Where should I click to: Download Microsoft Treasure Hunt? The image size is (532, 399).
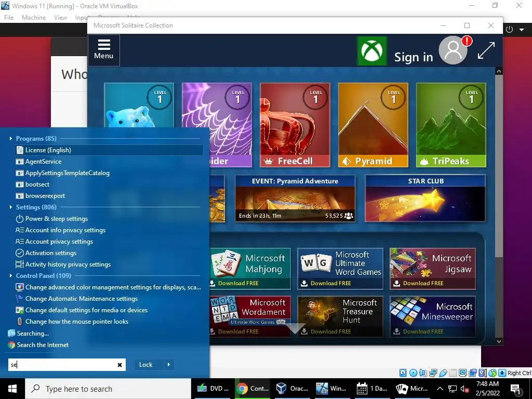pyautogui.click(x=340, y=316)
